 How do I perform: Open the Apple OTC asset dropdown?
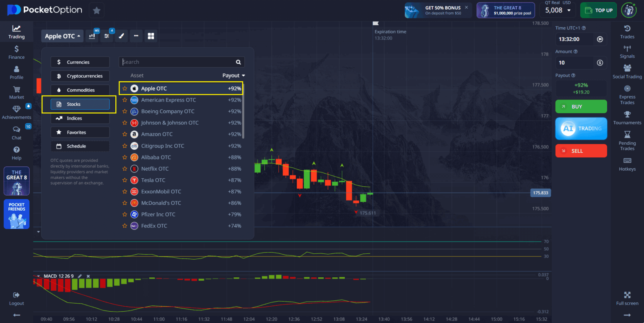tap(62, 36)
